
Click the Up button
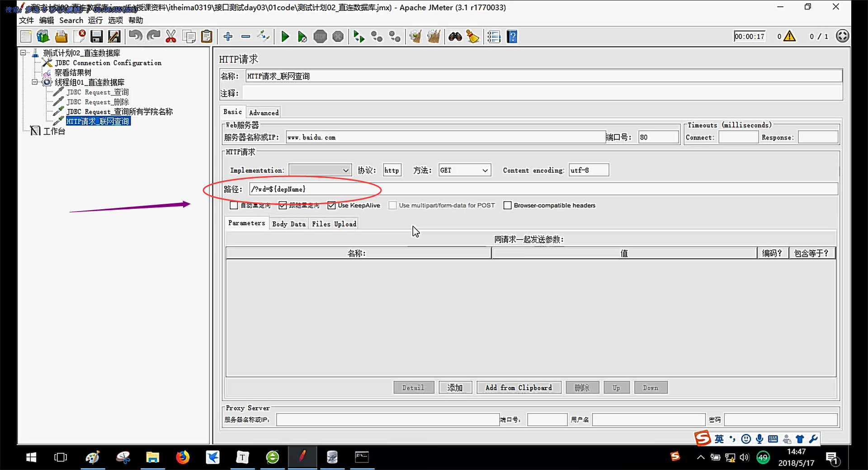click(x=616, y=388)
